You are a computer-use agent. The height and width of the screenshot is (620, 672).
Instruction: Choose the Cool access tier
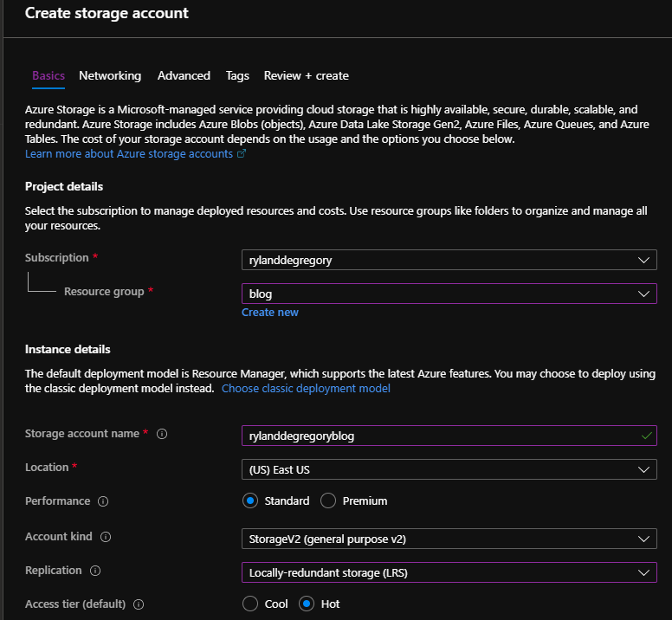pyautogui.click(x=250, y=604)
